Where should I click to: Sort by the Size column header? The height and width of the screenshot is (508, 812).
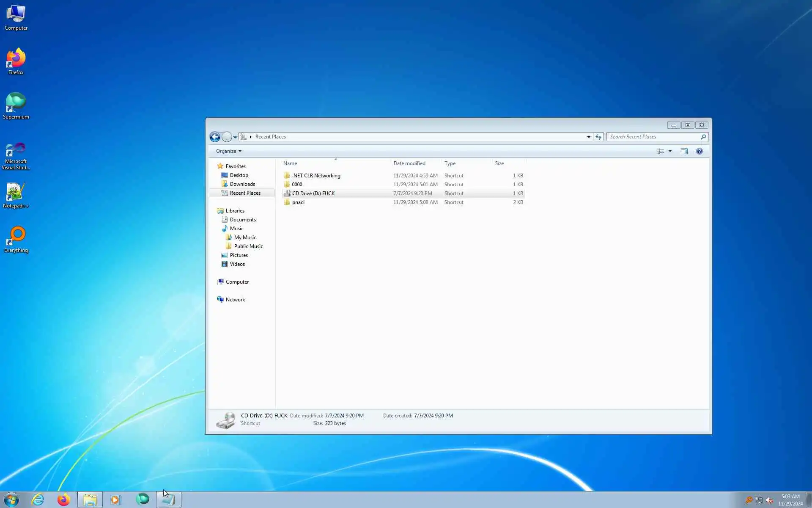(499, 163)
